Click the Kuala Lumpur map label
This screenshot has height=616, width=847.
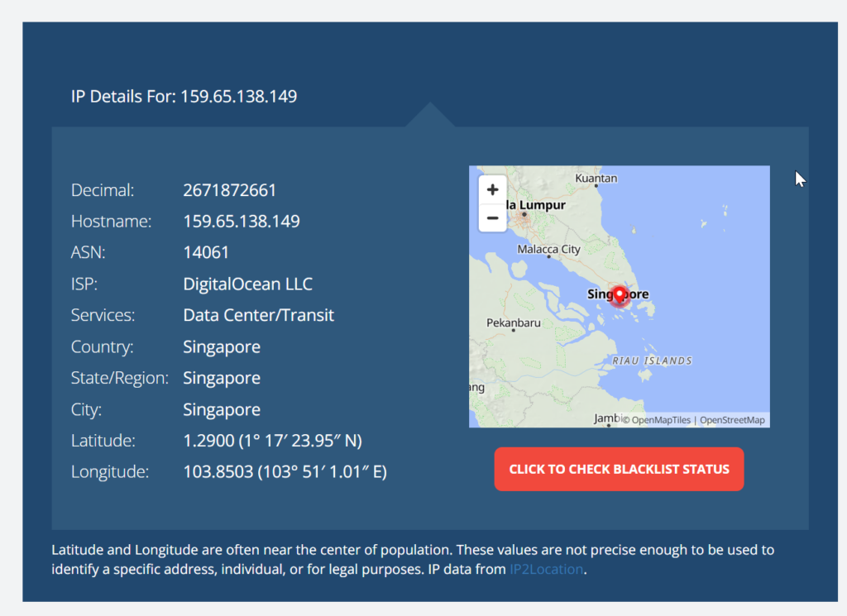[x=536, y=205]
